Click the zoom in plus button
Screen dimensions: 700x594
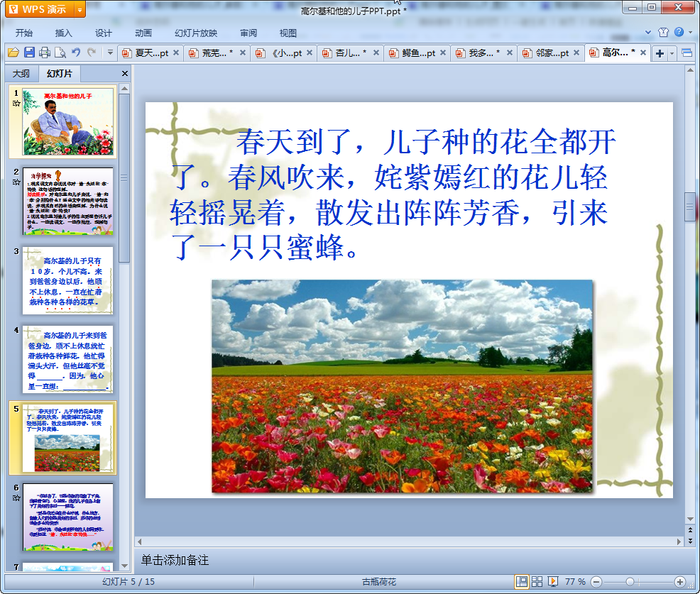point(679,582)
